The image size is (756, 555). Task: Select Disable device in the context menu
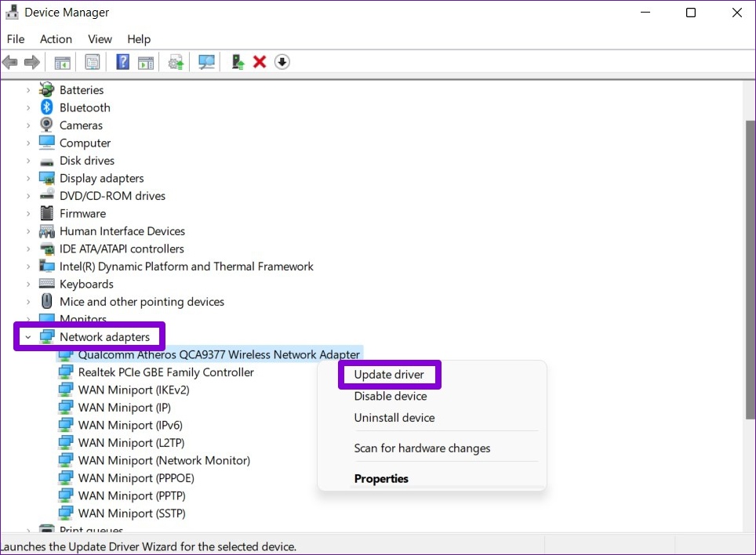click(390, 396)
